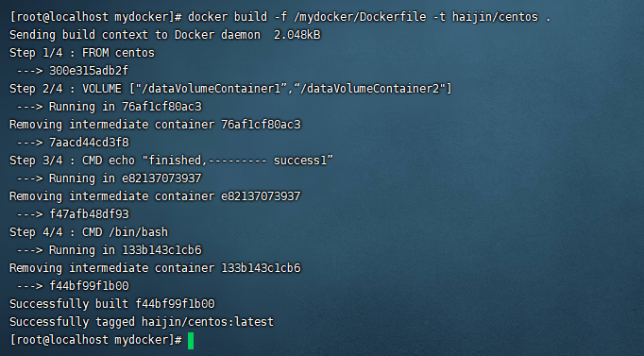Click 'Running in 76af1cf80ac3' line
644x356 pixels.
tap(126, 107)
